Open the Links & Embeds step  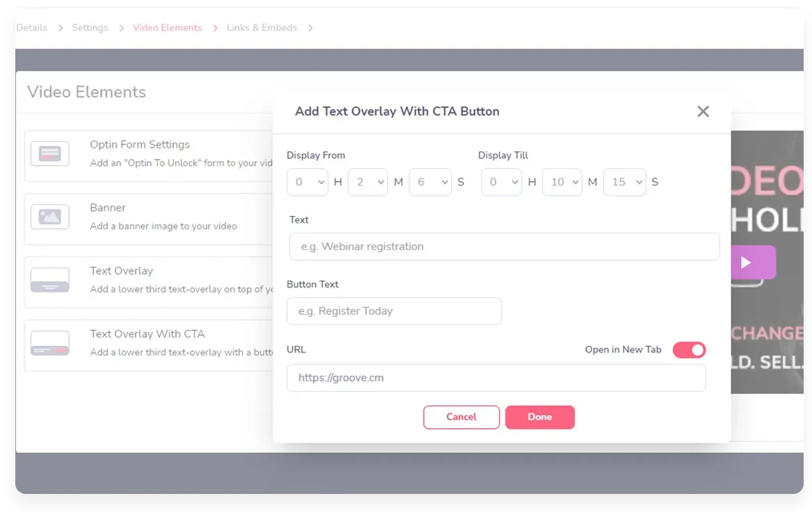(261, 28)
